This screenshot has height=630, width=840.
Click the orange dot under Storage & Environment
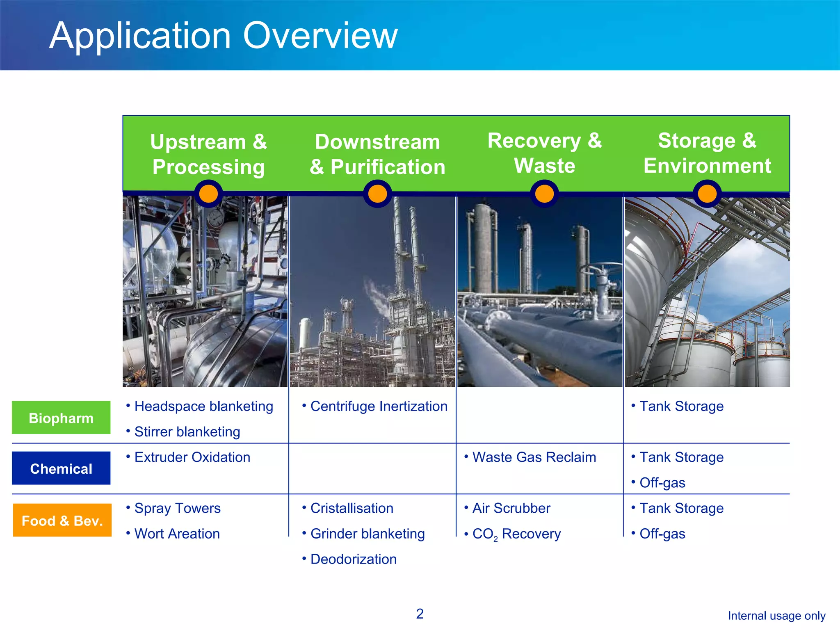coord(707,194)
